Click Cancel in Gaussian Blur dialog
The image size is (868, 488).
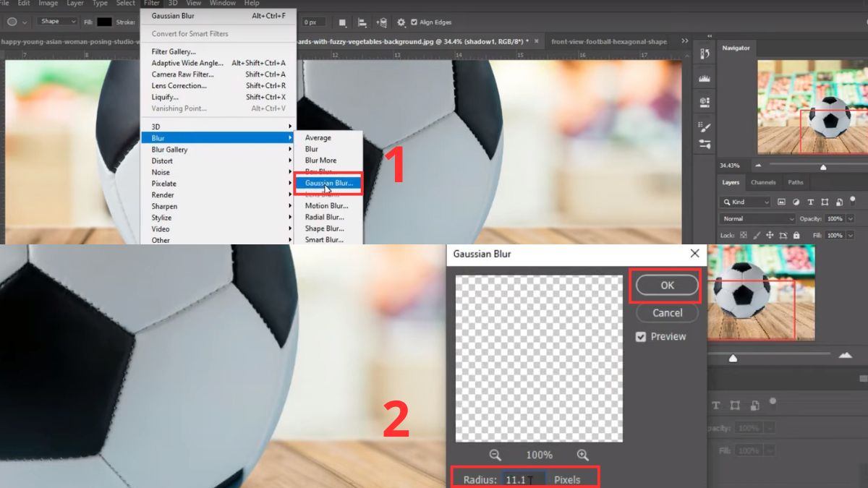tap(667, 313)
